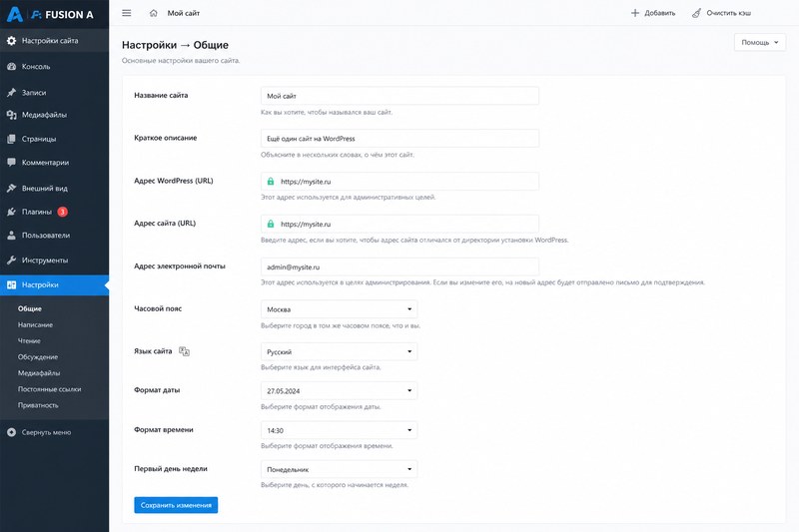Open the Постоянные ссылки settings submenu
Screen dimensions: 799x532
pos(49,389)
